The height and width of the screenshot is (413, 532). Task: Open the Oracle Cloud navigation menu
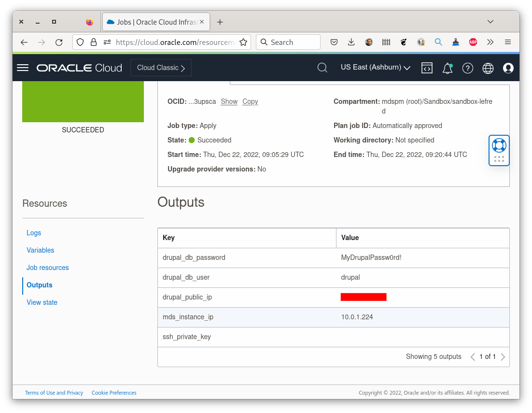pos(22,68)
